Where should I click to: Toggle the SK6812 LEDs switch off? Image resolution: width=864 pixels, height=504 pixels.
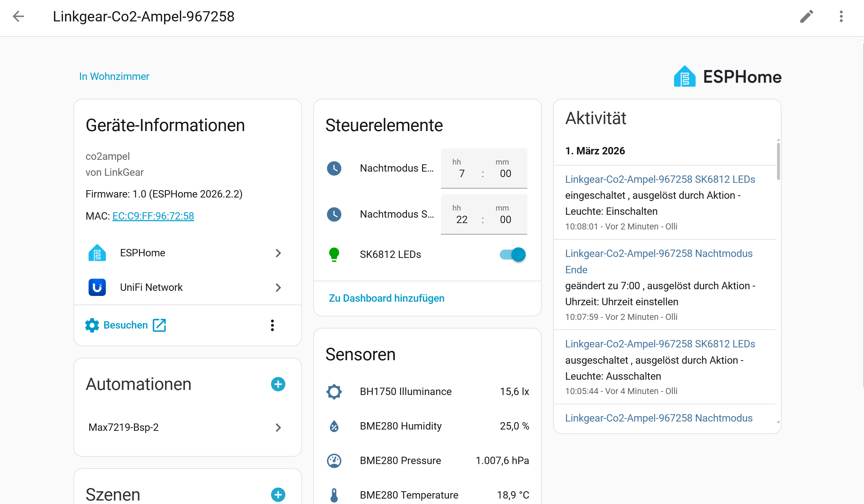[x=513, y=255]
